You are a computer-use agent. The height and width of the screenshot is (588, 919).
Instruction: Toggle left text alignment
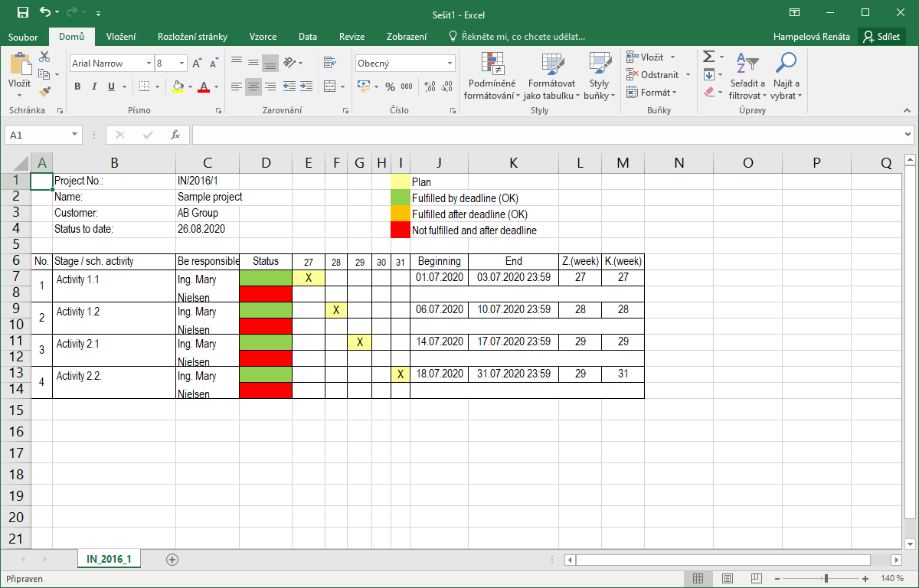click(237, 87)
